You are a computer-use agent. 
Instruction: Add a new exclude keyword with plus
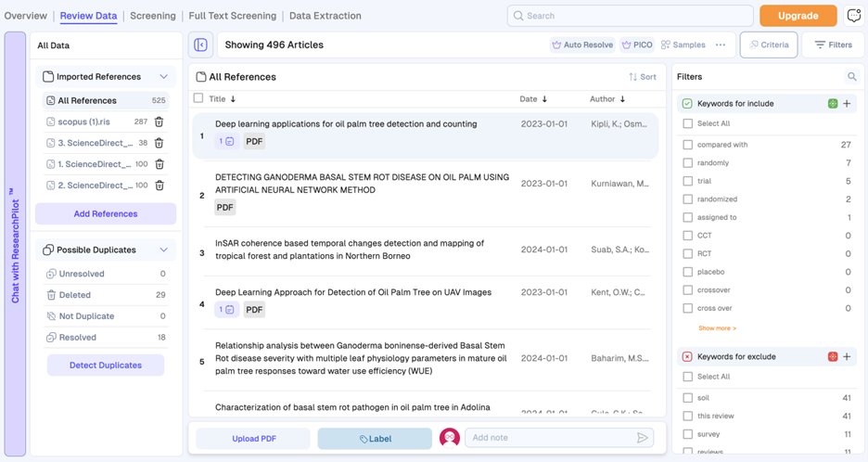(847, 357)
